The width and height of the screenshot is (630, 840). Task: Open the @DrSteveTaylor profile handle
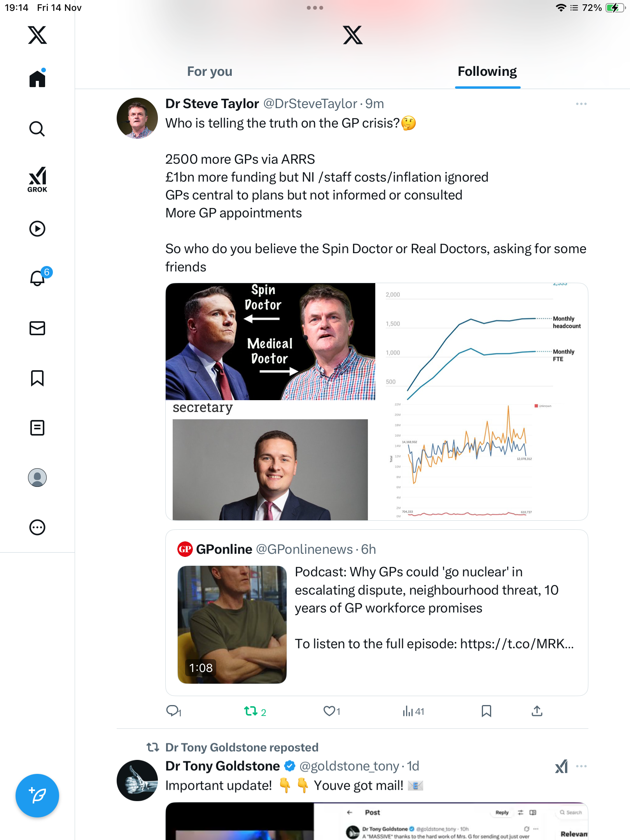(310, 104)
